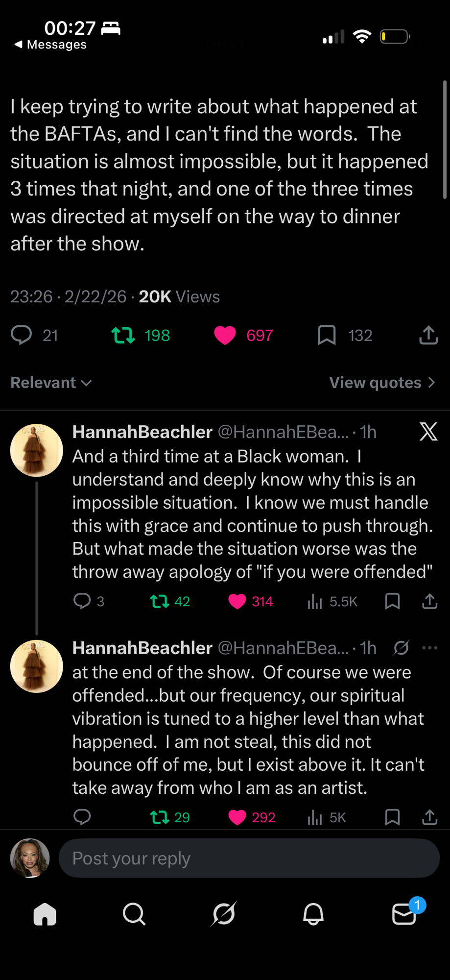Open more options on second reply
Image resolution: width=450 pixels, height=980 pixels.
(x=429, y=648)
